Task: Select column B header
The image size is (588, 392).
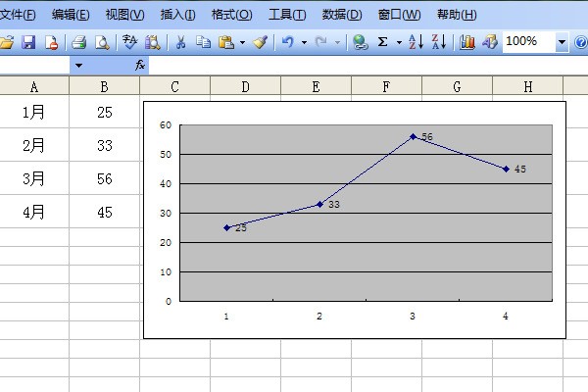Action: click(104, 86)
